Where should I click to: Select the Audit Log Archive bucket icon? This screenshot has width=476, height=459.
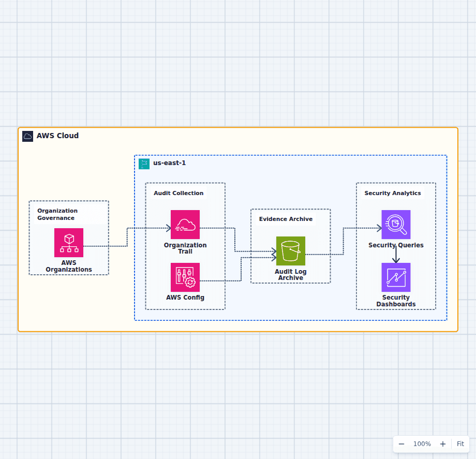point(291,251)
